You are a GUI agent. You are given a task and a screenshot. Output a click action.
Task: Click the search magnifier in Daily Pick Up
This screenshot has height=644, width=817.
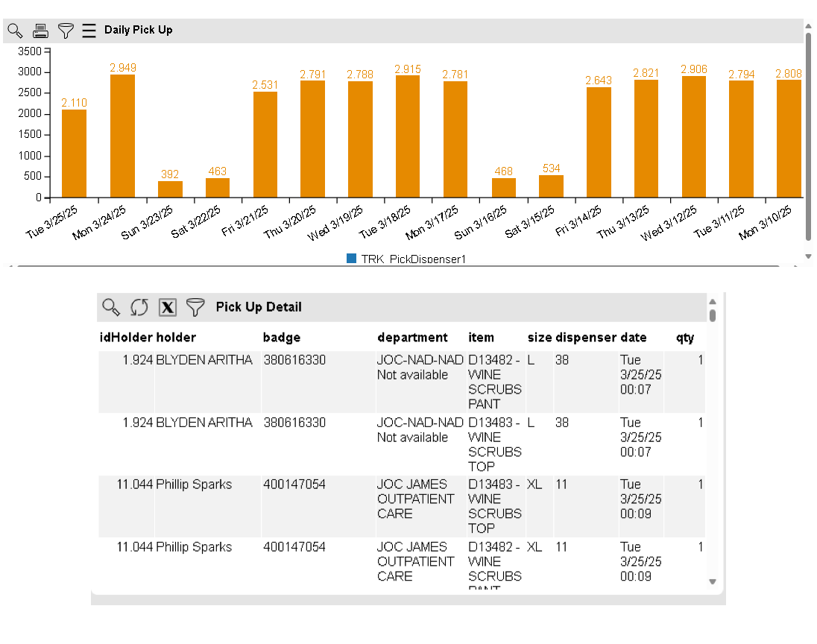(15, 31)
